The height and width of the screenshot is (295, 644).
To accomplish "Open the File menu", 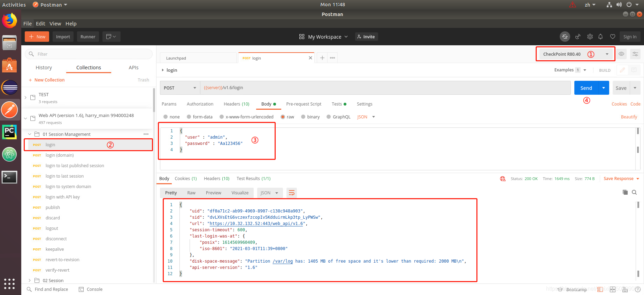I will (x=28, y=23).
